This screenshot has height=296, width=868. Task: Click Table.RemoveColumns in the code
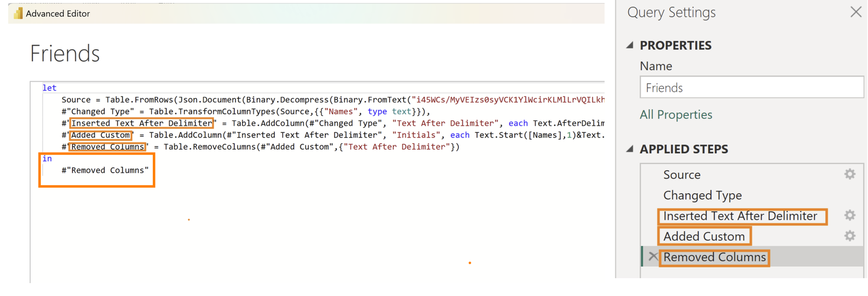click(210, 147)
